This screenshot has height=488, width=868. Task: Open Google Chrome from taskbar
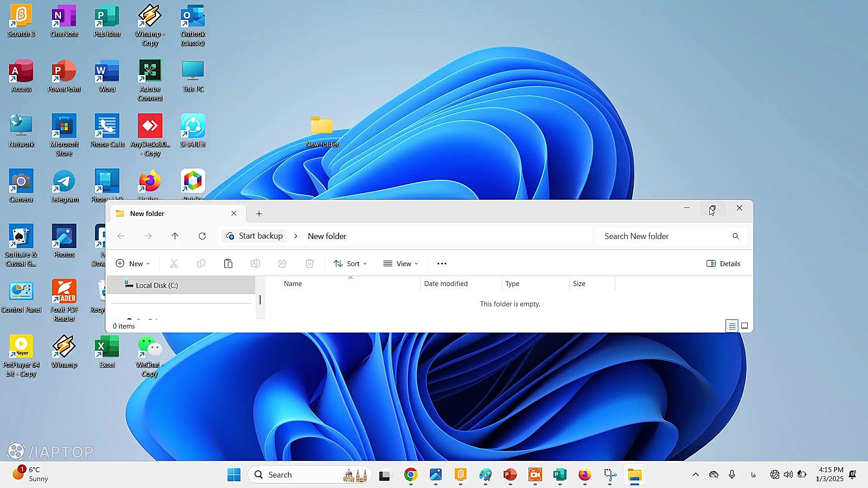pos(410,474)
